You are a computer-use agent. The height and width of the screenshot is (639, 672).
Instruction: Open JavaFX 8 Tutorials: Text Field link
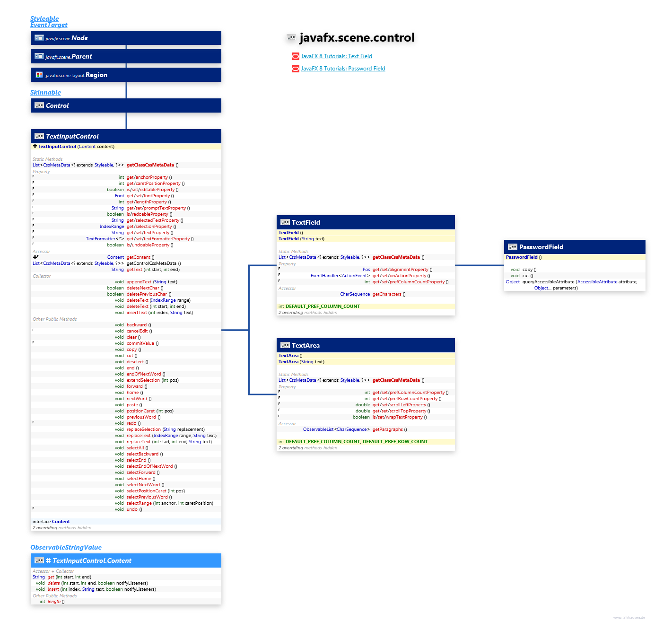tap(336, 56)
